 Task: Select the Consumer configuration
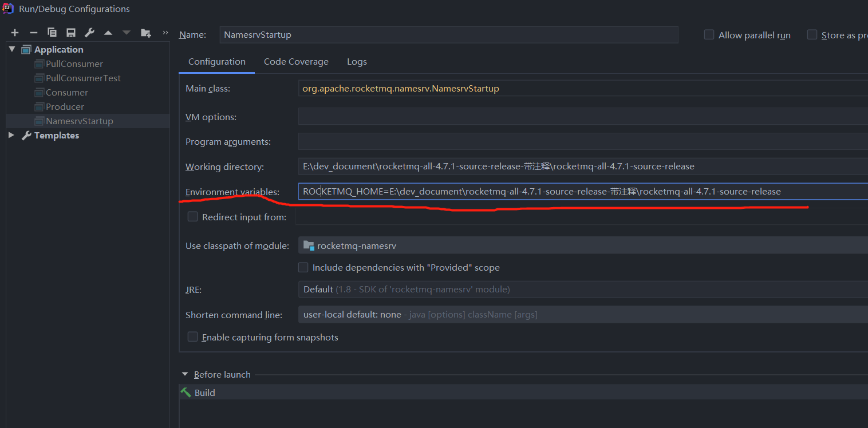click(67, 93)
